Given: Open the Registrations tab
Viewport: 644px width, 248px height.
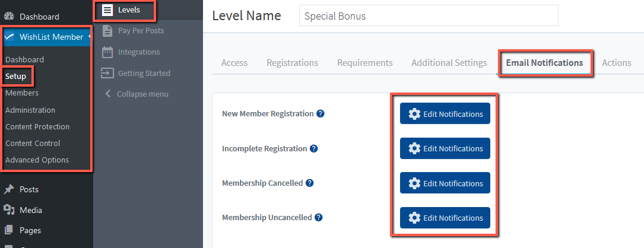Looking at the screenshot, I should pos(293,63).
